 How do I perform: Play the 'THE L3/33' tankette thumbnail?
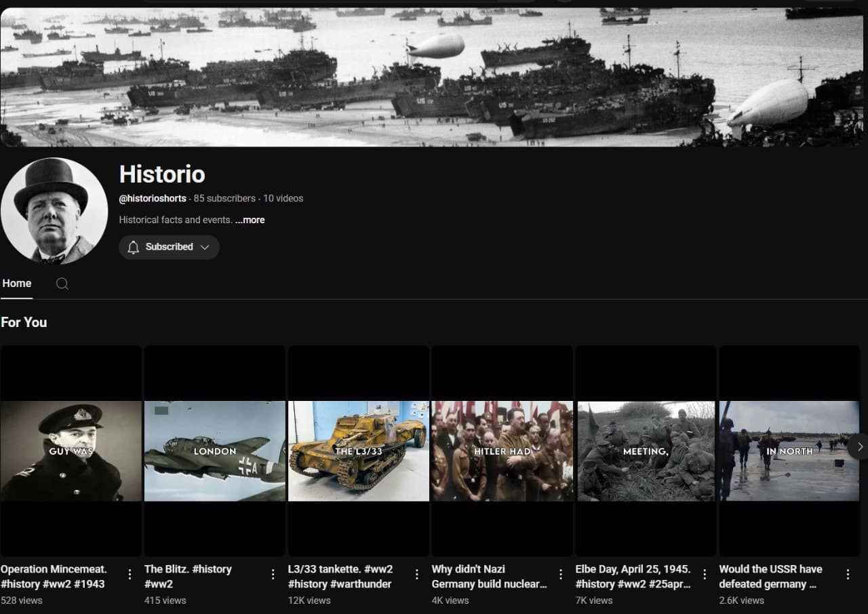(359, 451)
